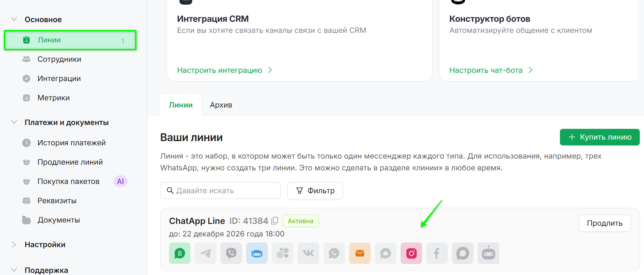Copy the line ID 41384
The height and width of the screenshot is (275, 644).
tap(274, 221)
